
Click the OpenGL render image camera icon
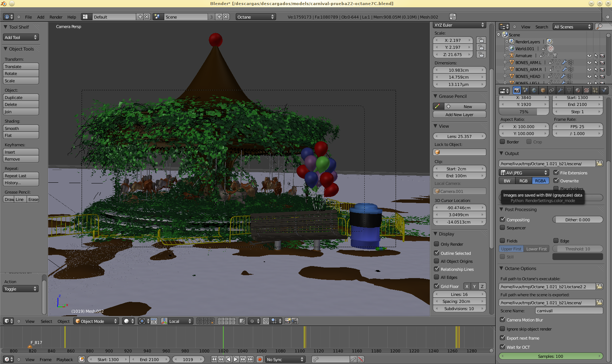point(288,321)
